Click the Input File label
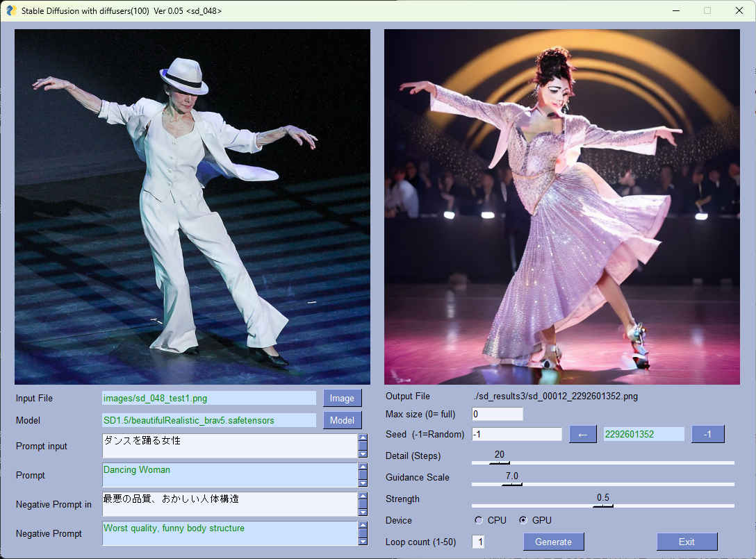Screen dimensions: 756x559 [x=34, y=398]
